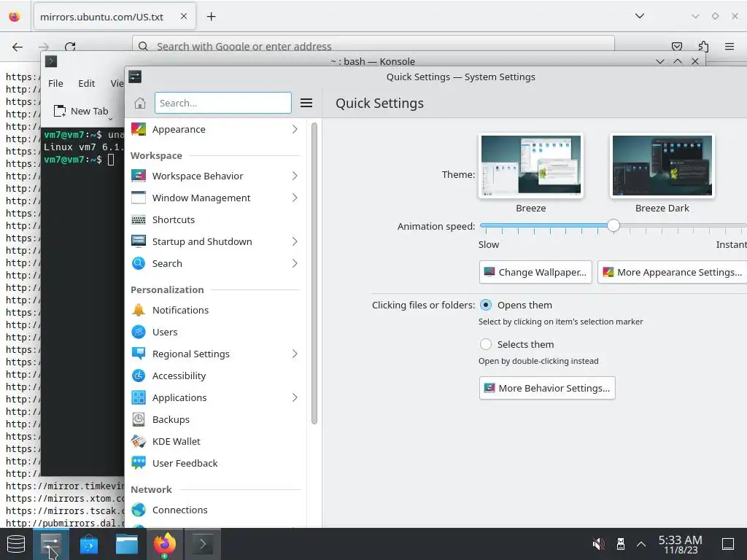Expand Search category chevron

(295, 264)
